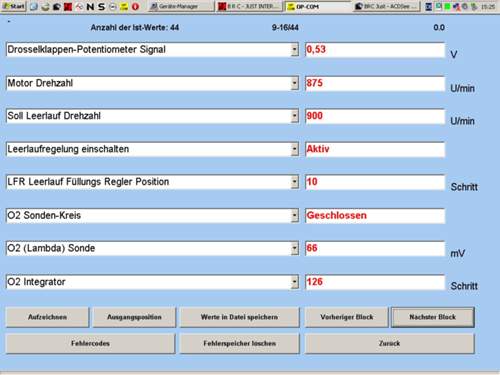Expand the Leerlaufregelung einschalten dropdown

point(295,149)
